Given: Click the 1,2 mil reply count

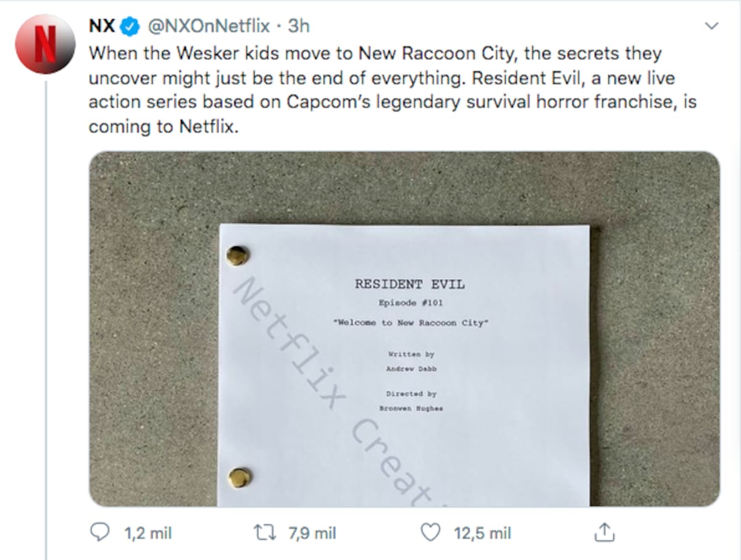Looking at the screenshot, I should (x=148, y=533).
